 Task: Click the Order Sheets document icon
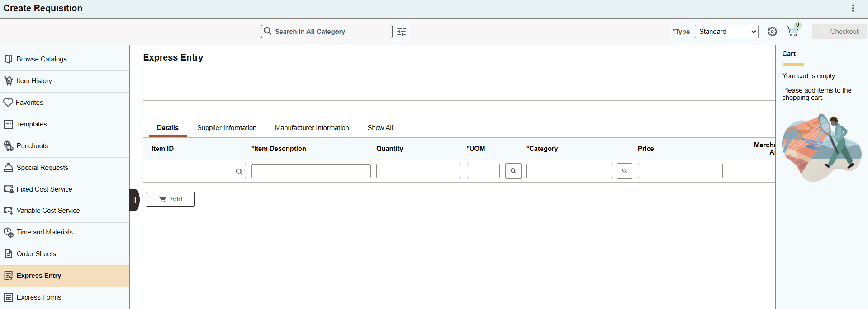point(9,254)
